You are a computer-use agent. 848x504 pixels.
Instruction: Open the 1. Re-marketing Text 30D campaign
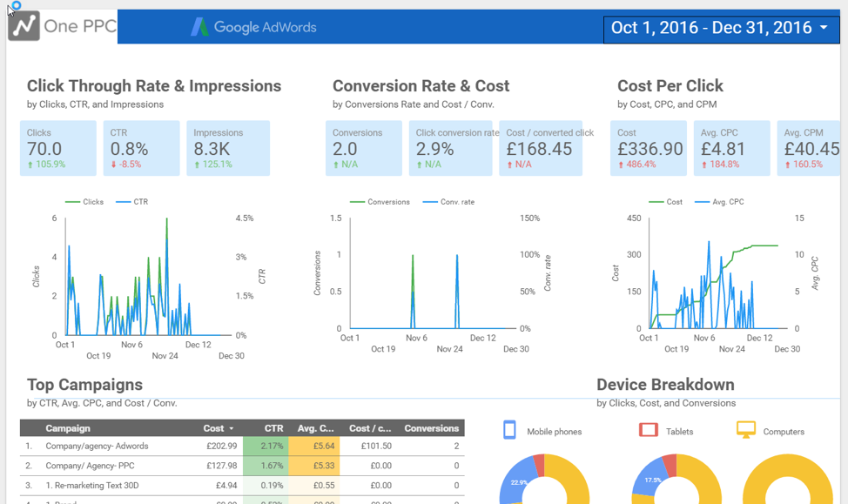92,485
